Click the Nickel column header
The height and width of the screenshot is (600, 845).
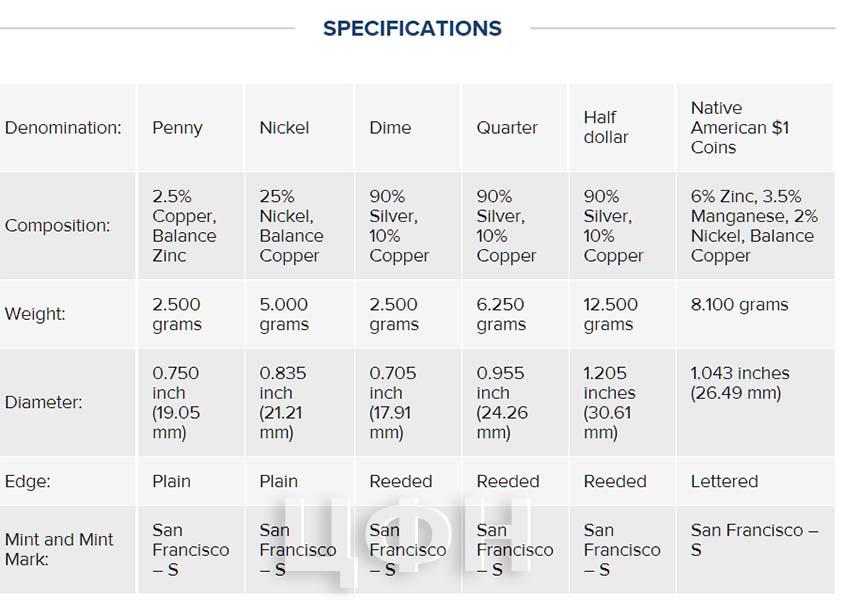284,128
